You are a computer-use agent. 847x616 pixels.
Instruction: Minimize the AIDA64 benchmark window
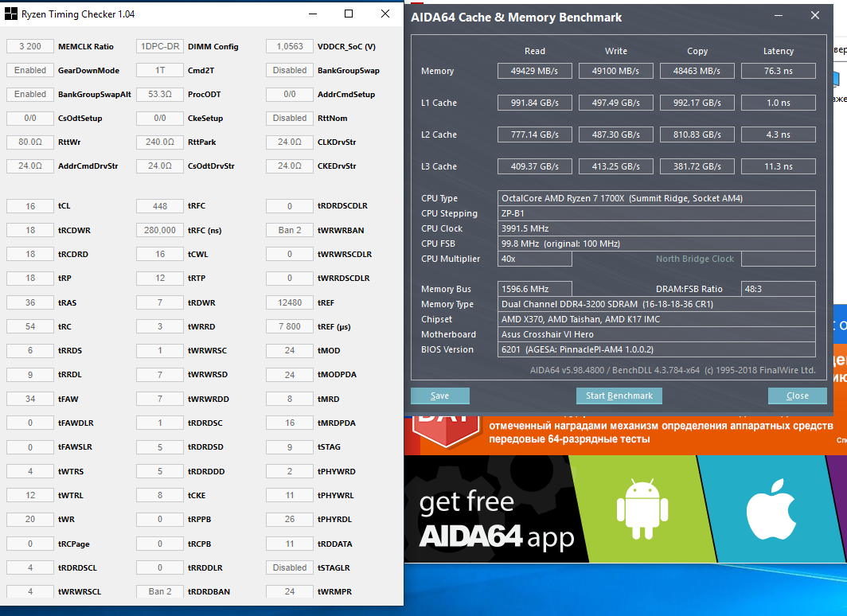point(779,16)
